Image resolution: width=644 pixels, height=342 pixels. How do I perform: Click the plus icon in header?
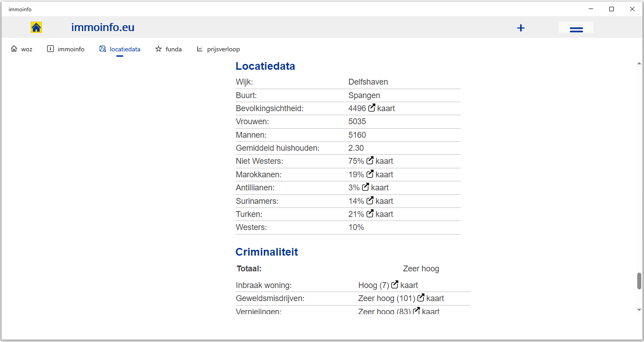[521, 28]
